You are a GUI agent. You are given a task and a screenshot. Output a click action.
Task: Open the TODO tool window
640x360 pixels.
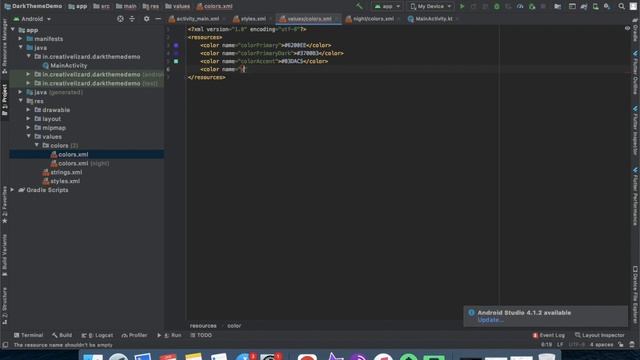(201, 335)
